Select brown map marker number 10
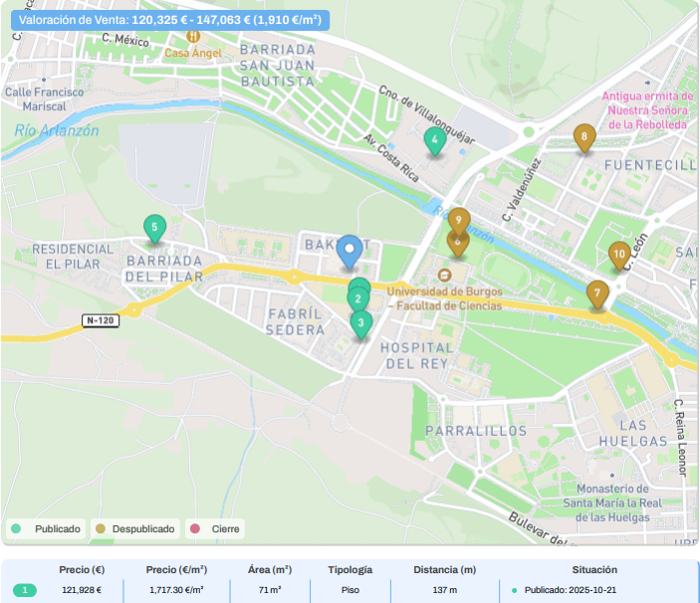700x603 pixels. [619, 255]
